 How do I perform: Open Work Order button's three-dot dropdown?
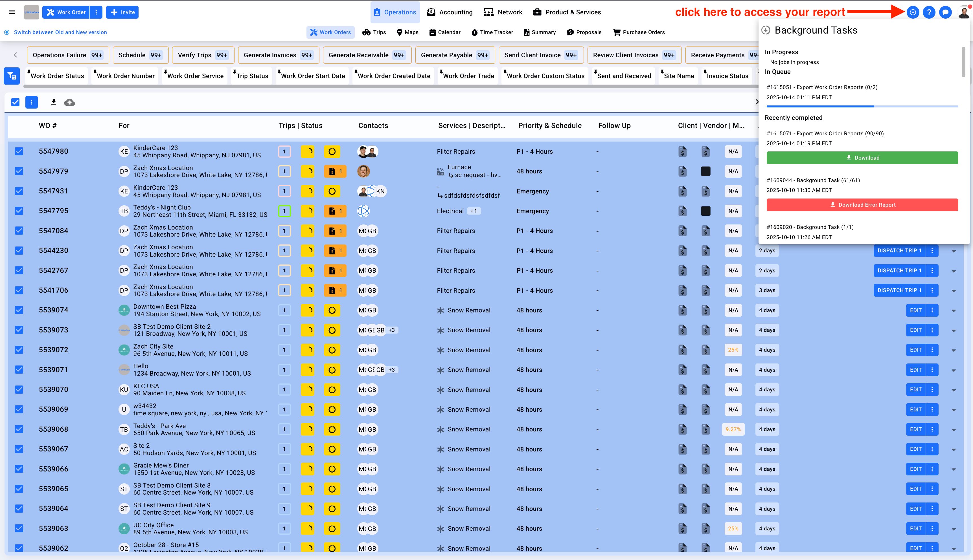(96, 12)
